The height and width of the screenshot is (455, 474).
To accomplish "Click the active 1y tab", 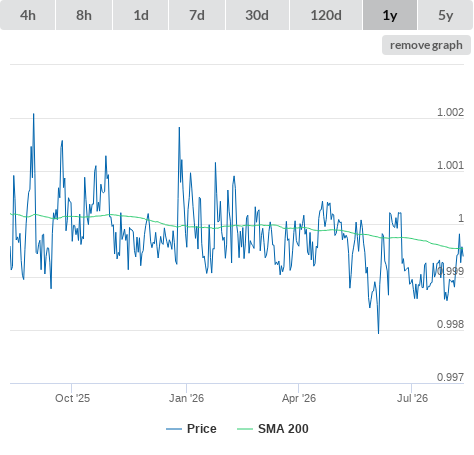I will [390, 15].
